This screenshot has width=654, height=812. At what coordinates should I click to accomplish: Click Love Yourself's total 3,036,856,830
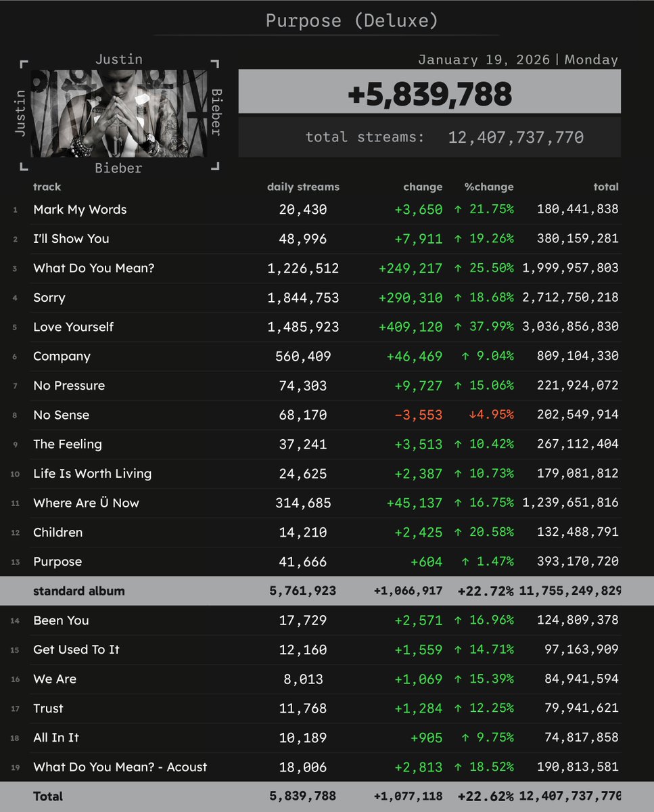570,327
